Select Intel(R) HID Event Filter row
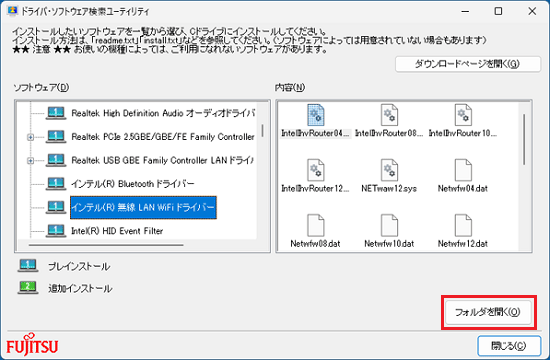The height and width of the screenshot is (360, 550). [117, 231]
